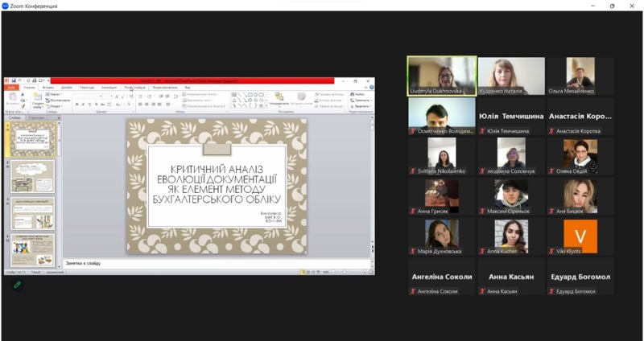This screenshot has width=644, height=341.
Task: Open the font name combo box dropdown
Action: (101, 97)
